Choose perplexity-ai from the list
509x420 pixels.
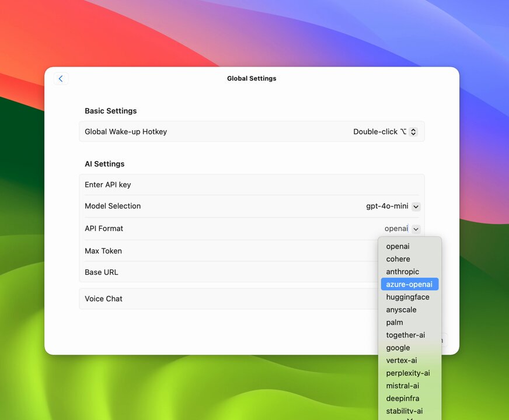point(408,373)
